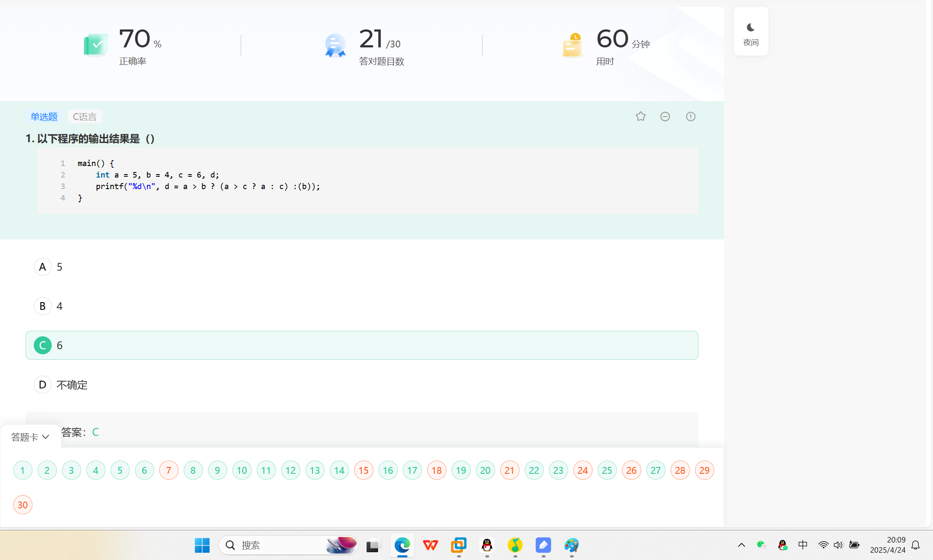
Task: Click the Windows Start button
Action: (x=202, y=545)
